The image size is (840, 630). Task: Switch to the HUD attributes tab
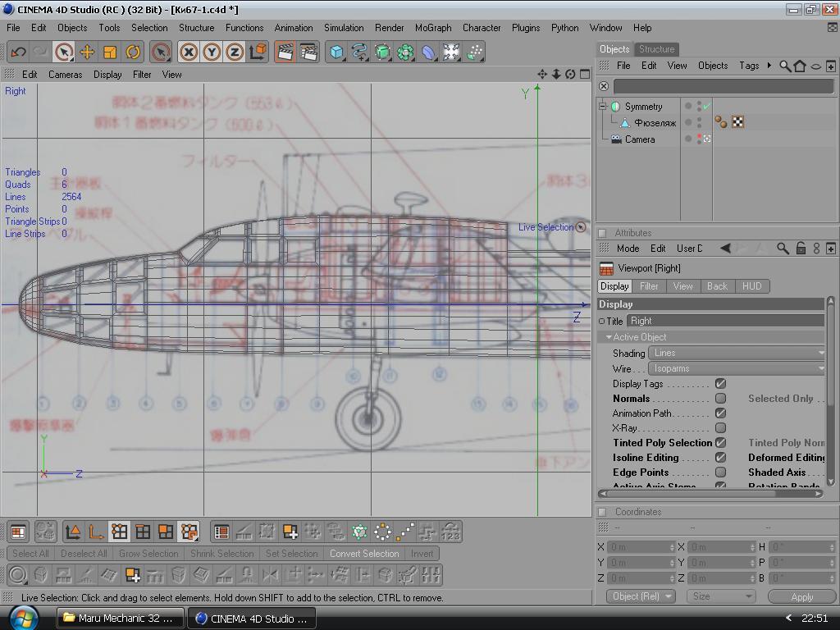[751, 286]
